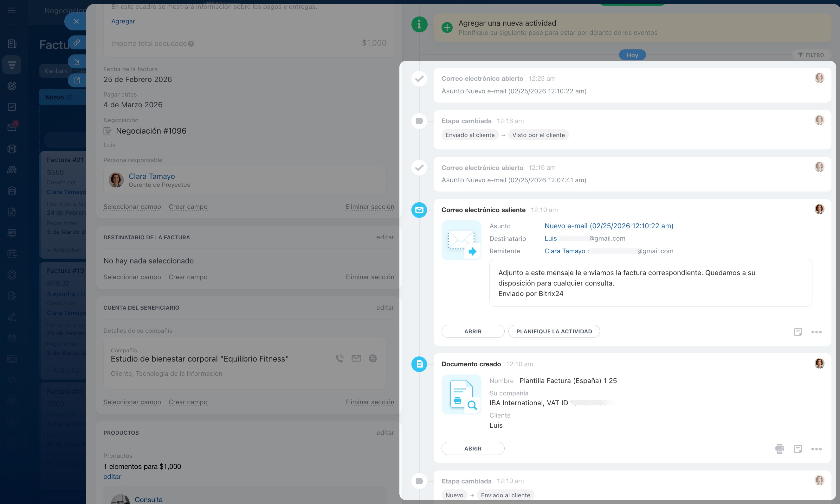Open the outgoing email subject link
The image size is (840, 504).
[609, 225]
